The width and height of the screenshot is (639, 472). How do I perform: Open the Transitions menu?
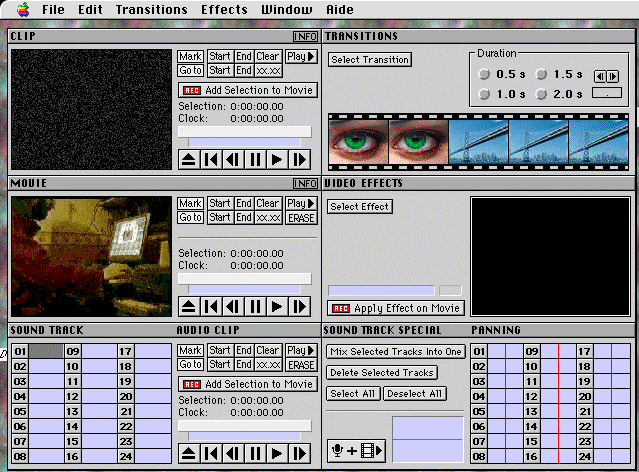pyautogui.click(x=152, y=9)
